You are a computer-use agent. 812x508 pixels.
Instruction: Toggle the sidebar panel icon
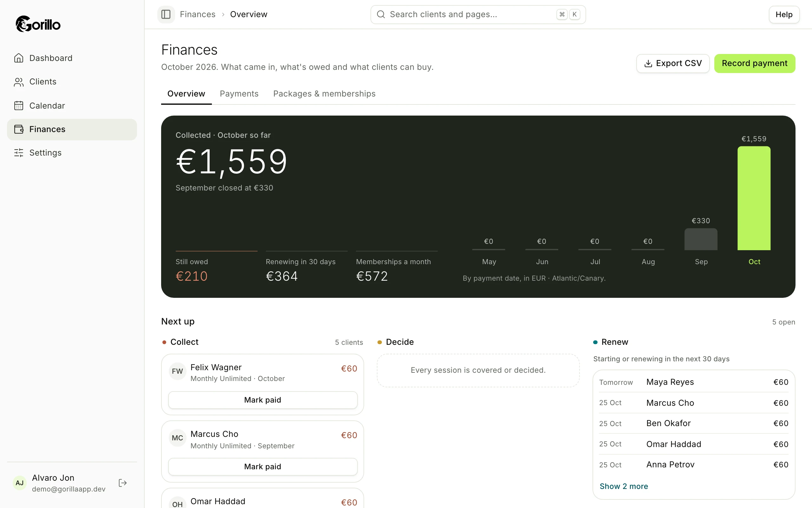point(166,15)
